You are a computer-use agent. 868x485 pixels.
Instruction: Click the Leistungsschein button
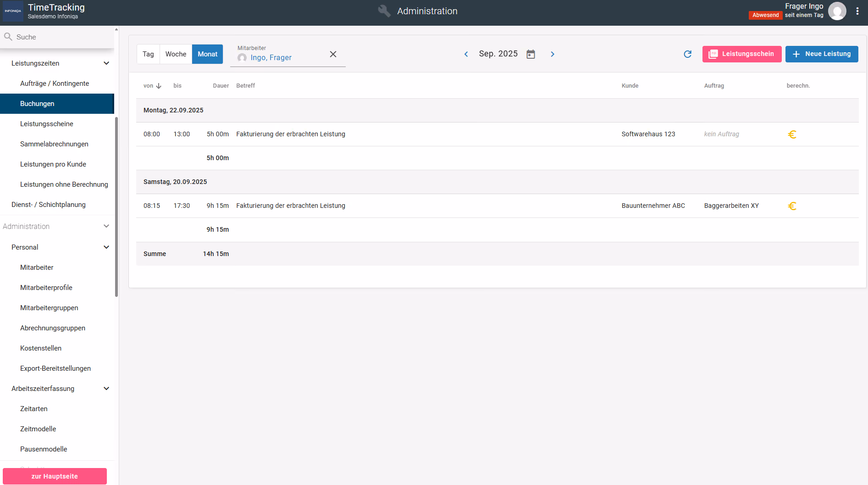pos(742,54)
